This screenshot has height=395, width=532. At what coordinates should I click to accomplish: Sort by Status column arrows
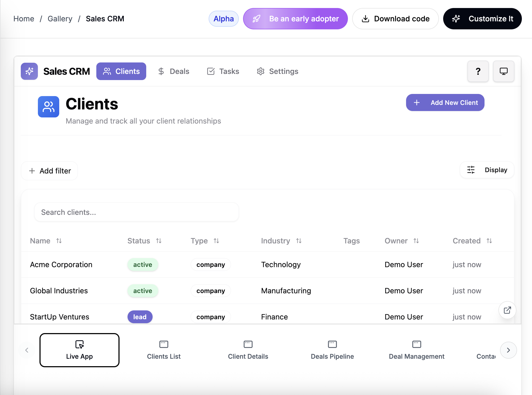pos(159,241)
